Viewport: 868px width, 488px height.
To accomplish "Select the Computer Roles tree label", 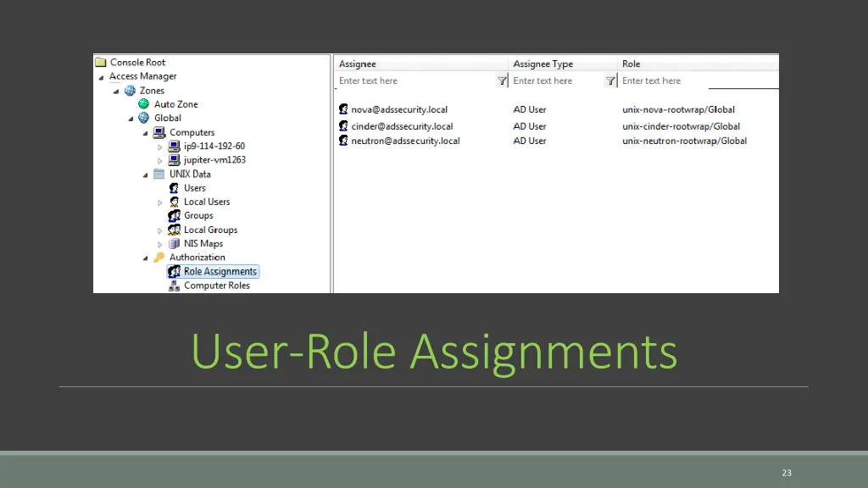I will [x=217, y=286].
